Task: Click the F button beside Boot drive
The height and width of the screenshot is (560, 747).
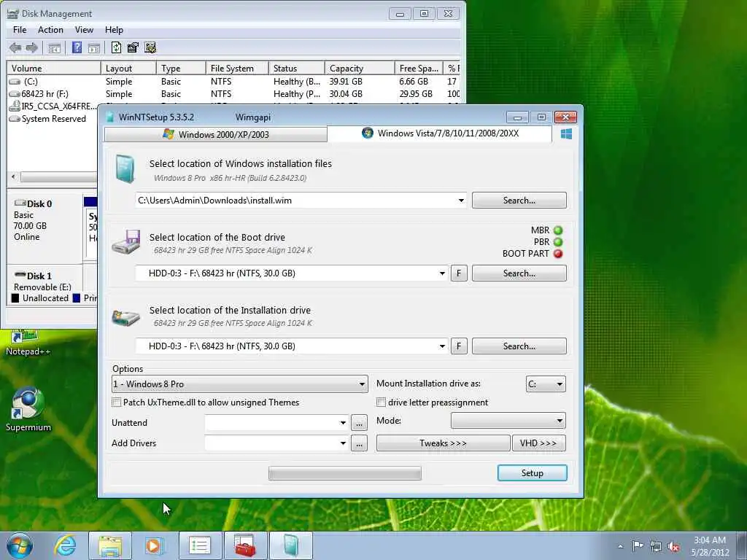Action: 459,273
